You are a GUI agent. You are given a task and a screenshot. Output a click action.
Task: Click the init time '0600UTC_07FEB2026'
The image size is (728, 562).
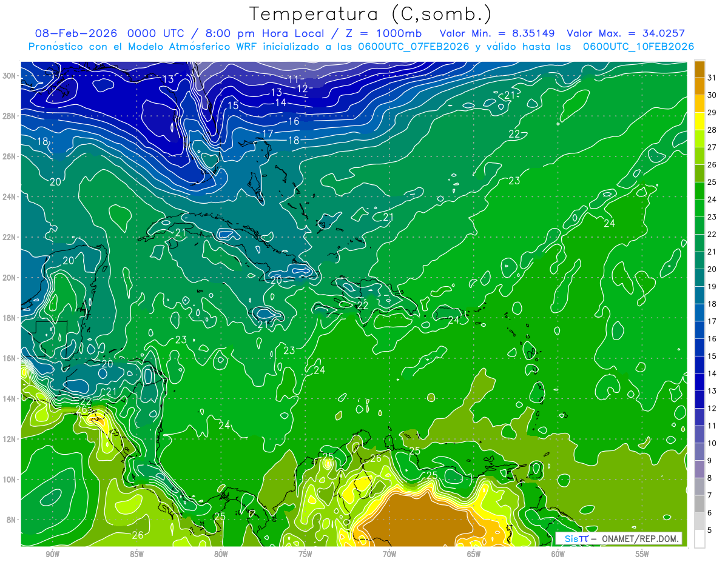point(414,47)
